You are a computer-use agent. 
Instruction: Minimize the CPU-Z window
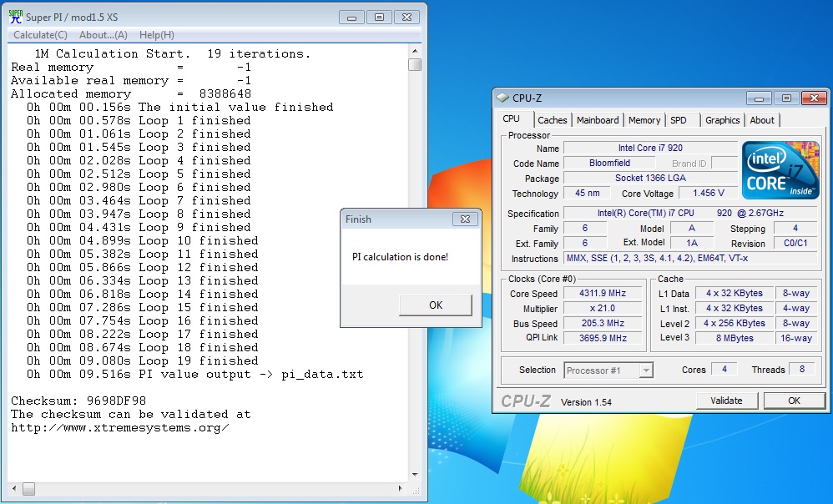point(759,98)
